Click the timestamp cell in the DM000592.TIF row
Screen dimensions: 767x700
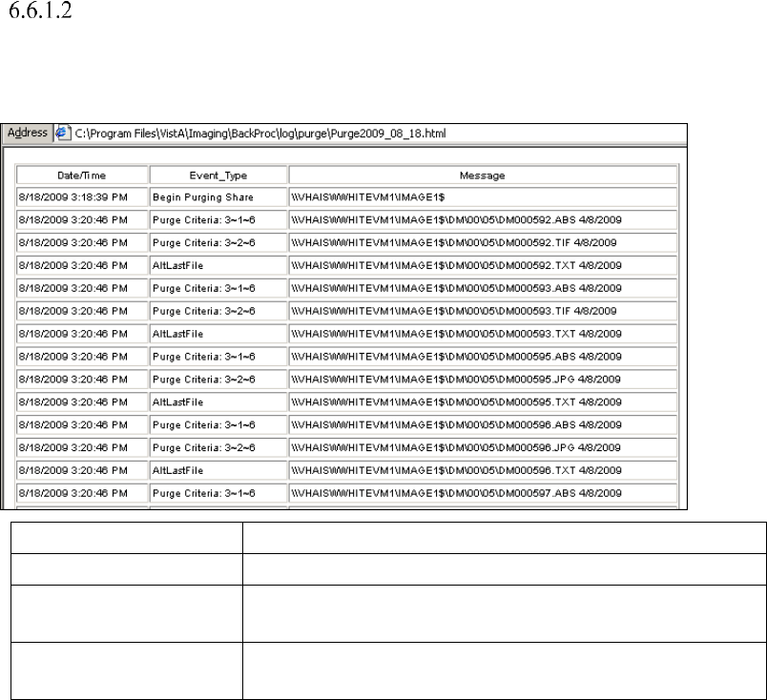pos(82,242)
